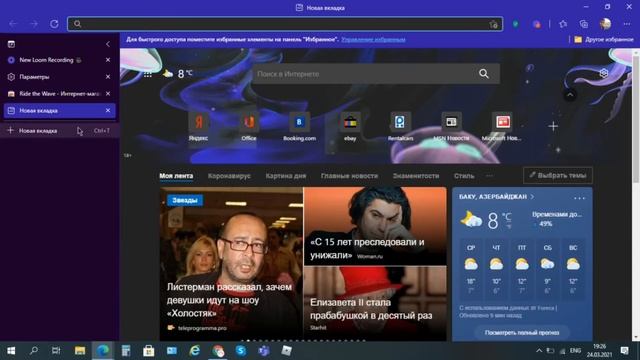The width and height of the screenshot is (640, 360).
Task: Open Task View on taskbar
Action: click(56, 351)
